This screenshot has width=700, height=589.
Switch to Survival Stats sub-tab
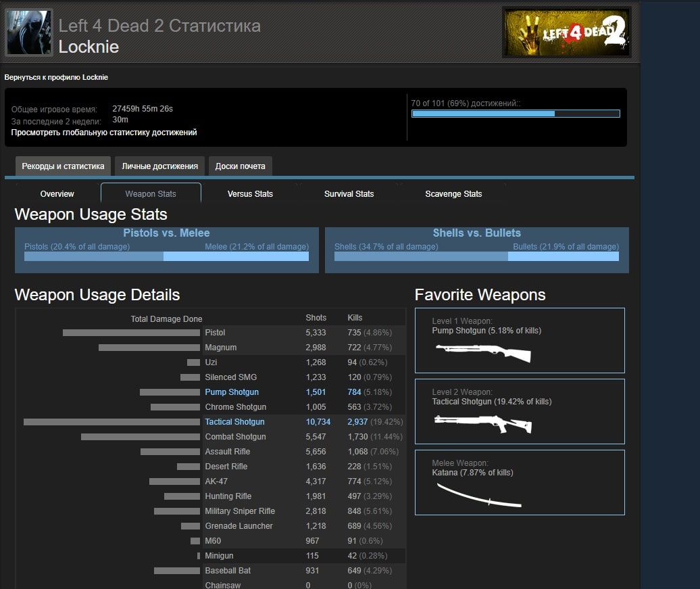(x=349, y=194)
